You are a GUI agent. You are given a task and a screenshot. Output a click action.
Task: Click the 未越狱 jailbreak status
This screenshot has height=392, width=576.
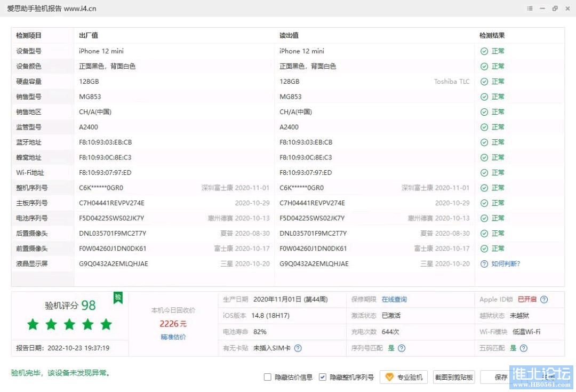[519, 316]
